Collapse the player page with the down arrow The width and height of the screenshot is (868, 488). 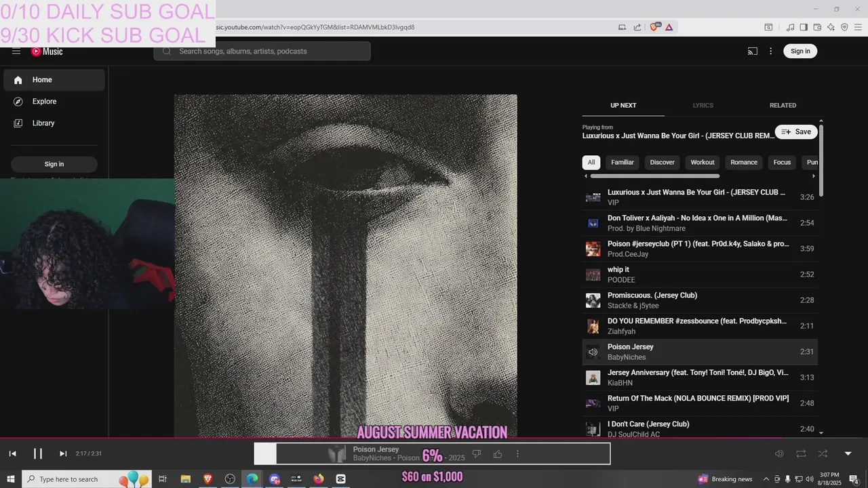pos(848,453)
